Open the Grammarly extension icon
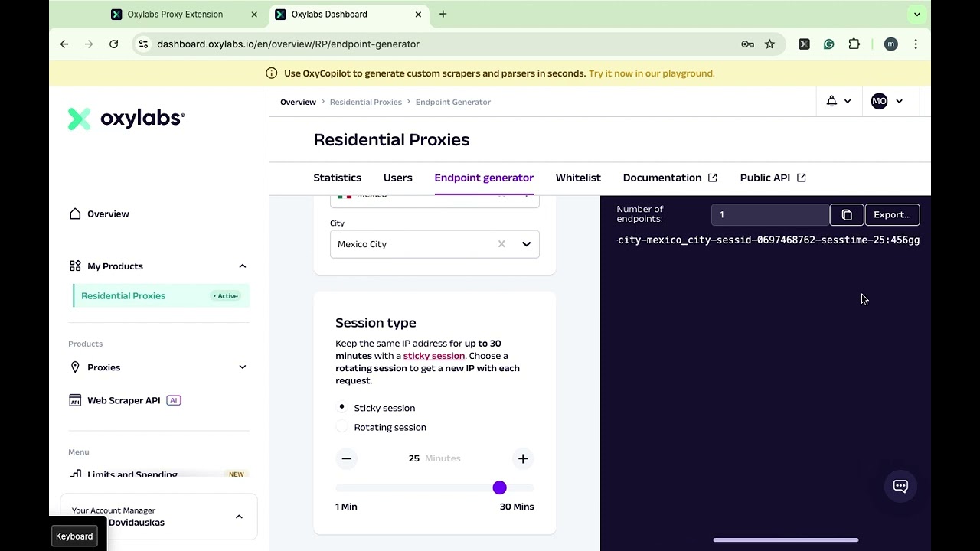This screenshot has height=551, width=980. pos(828,44)
